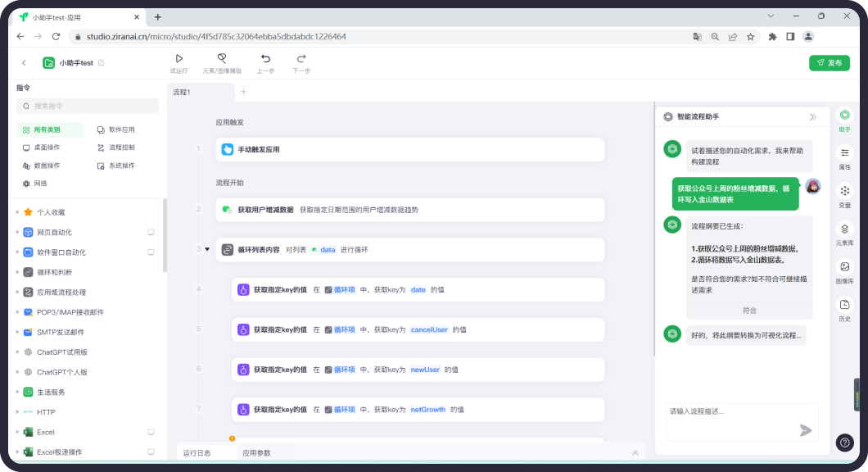Open the 元素库 element library
Screen dimensions: 868x472
(844, 234)
